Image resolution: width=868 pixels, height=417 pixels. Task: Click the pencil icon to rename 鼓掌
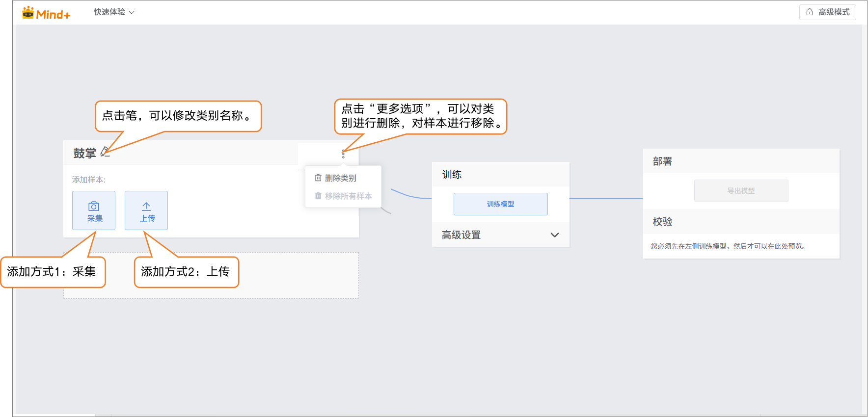coord(105,152)
